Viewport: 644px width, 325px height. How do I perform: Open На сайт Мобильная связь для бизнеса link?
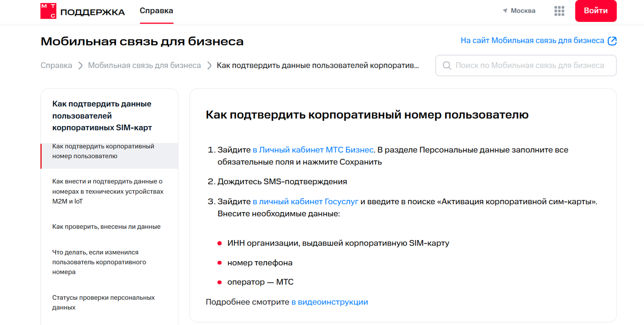[x=532, y=41]
